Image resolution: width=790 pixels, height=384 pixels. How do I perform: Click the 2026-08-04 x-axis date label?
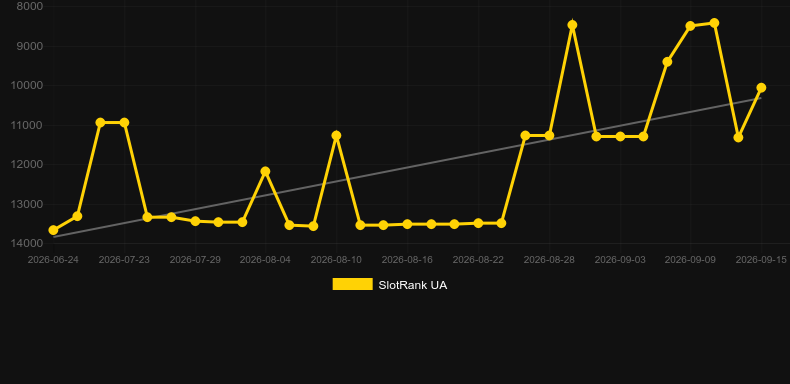266,260
